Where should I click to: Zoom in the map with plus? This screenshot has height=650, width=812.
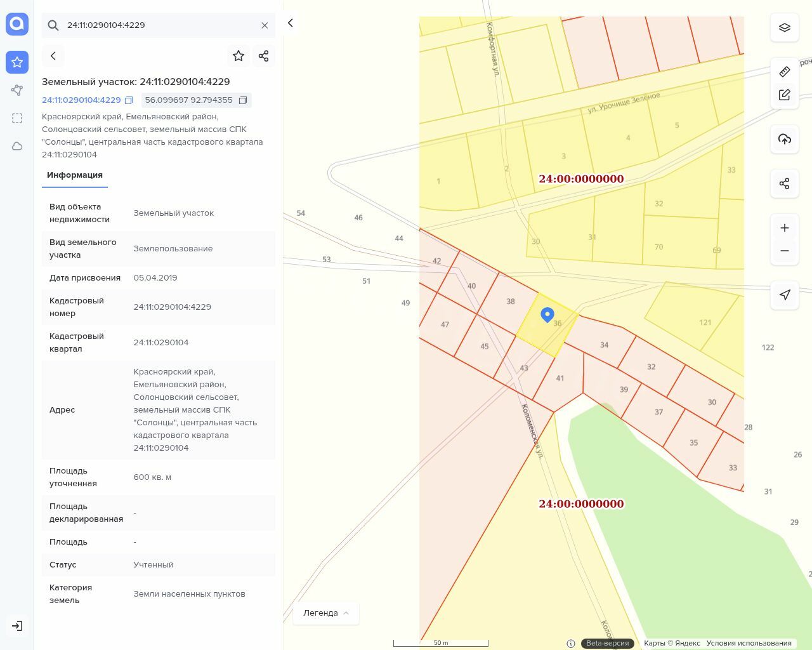pyautogui.click(x=784, y=228)
